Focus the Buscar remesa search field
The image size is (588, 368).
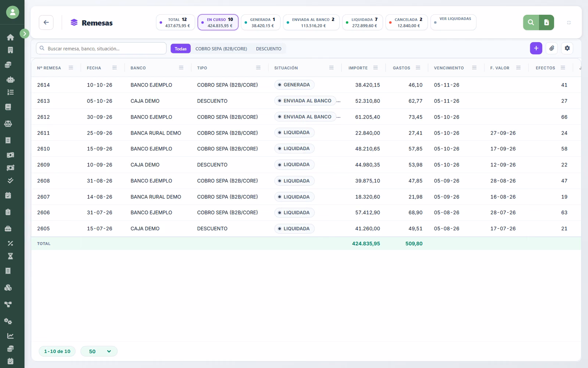pyautogui.click(x=101, y=48)
